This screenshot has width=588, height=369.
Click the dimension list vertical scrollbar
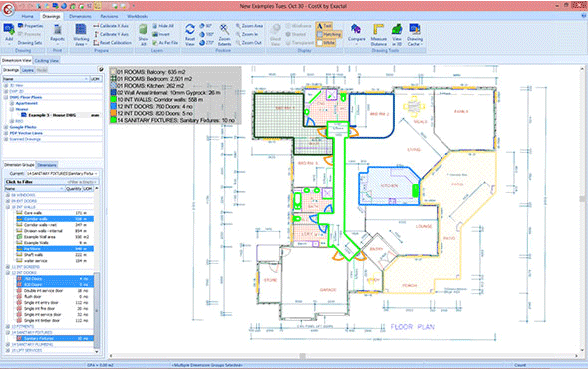click(97, 310)
